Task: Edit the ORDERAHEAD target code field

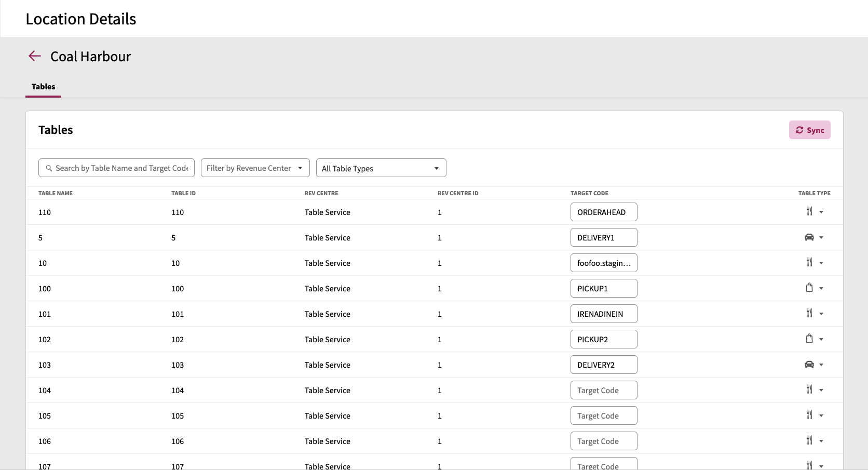Action: pyautogui.click(x=604, y=212)
